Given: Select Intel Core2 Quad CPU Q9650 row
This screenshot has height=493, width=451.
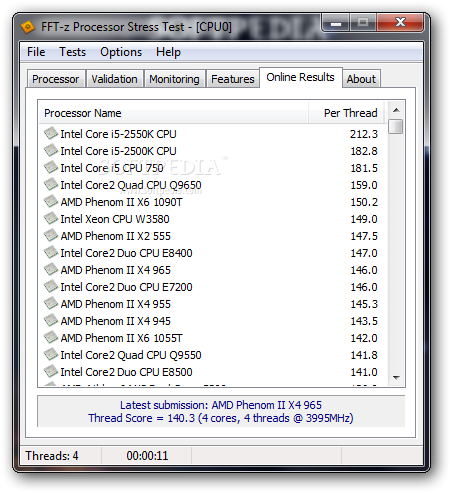Looking at the screenshot, I should (x=213, y=185).
